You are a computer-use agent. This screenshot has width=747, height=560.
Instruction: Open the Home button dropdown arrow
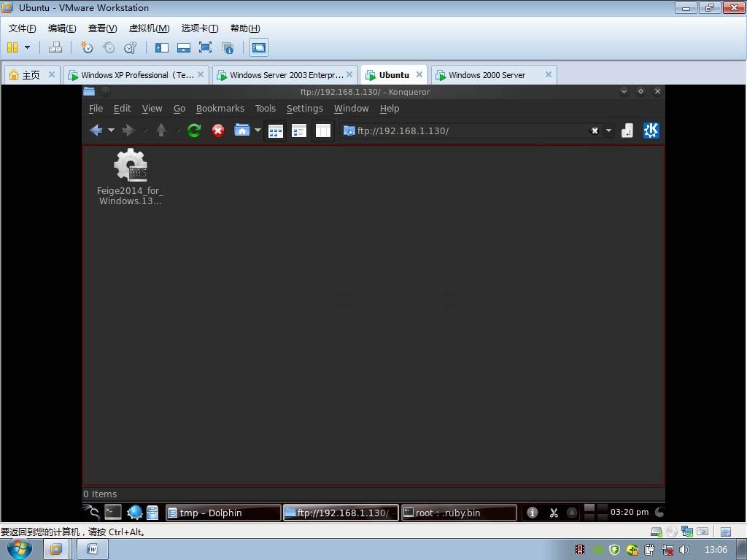(258, 130)
